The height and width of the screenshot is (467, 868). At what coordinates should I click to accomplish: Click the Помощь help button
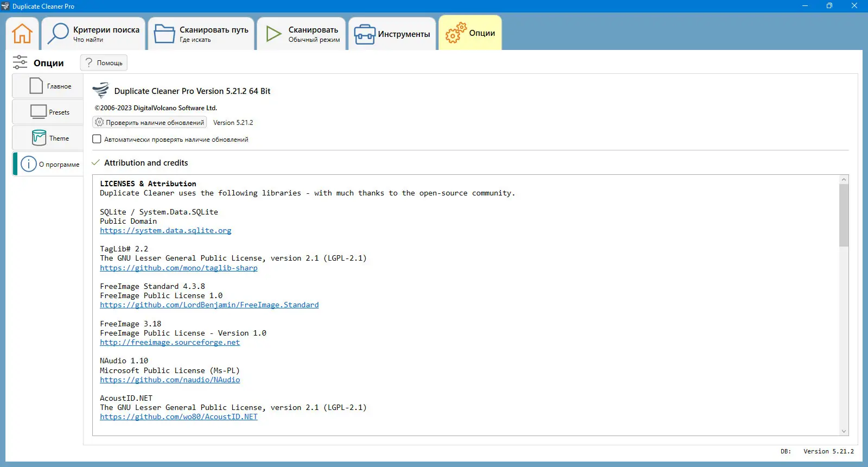[104, 62]
